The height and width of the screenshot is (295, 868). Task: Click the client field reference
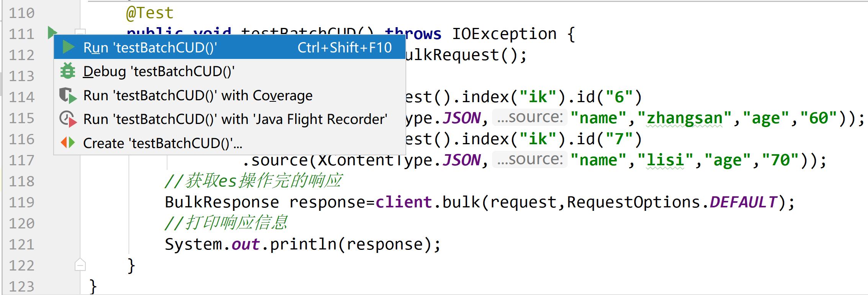point(404,202)
